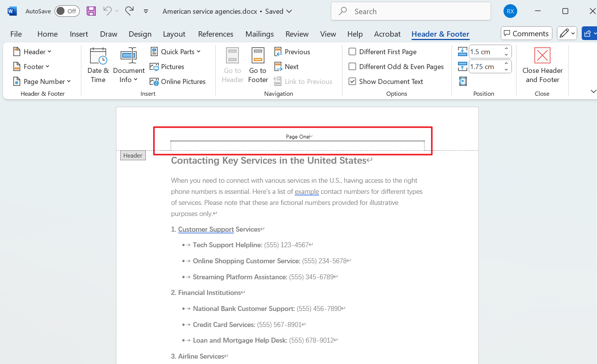The height and width of the screenshot is (364, 597).
Task: Click the 'Customer Support' underlined text
Action: tap(206, 229)
